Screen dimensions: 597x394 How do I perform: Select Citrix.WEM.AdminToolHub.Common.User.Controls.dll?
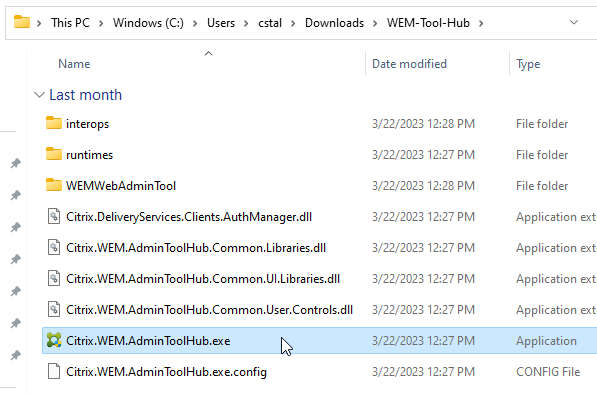tap(209, 309)
